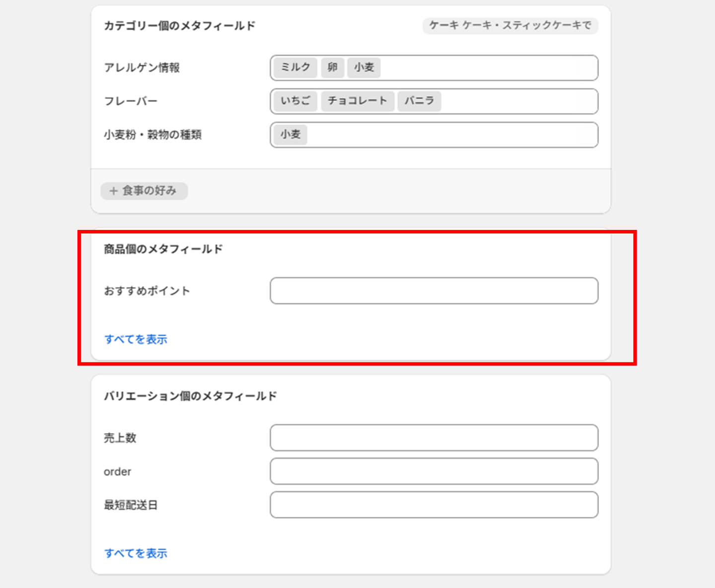This screenshot has width=715, height=588.
Task: Click the ミルク allergen tag
Action: pyautogui.click(x=295, y=68)
